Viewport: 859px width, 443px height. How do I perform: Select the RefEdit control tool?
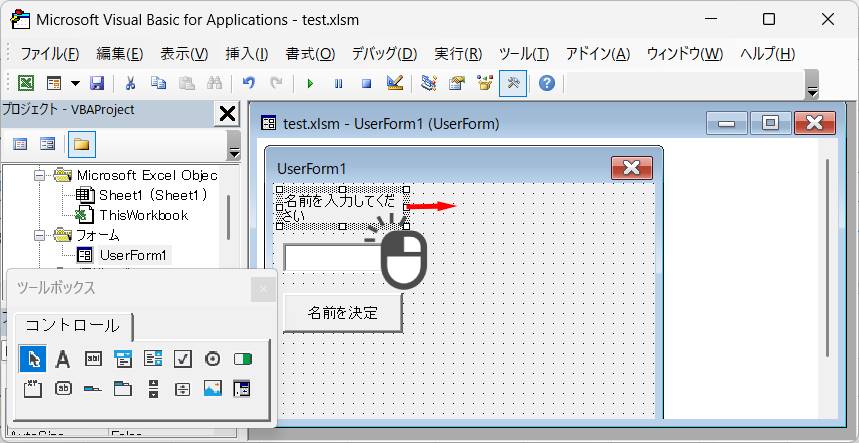click(x=242, y=389)
